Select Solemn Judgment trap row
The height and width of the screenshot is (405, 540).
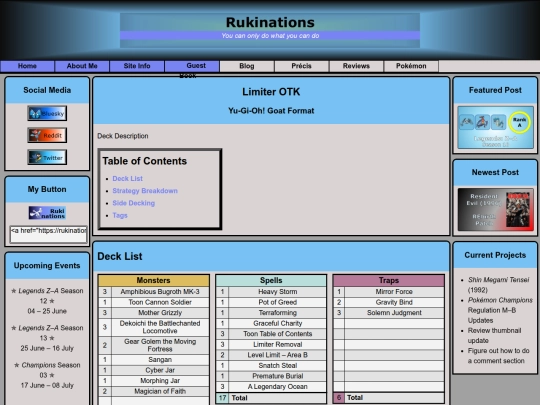389,313
